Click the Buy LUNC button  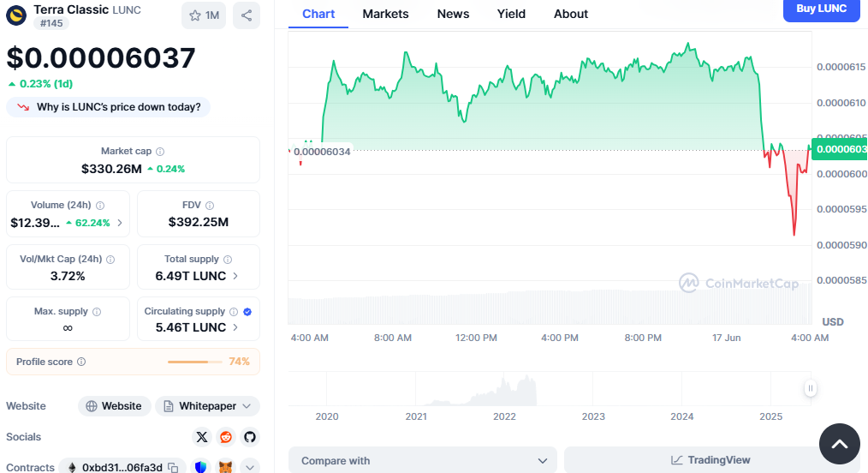tap(822, 9)
